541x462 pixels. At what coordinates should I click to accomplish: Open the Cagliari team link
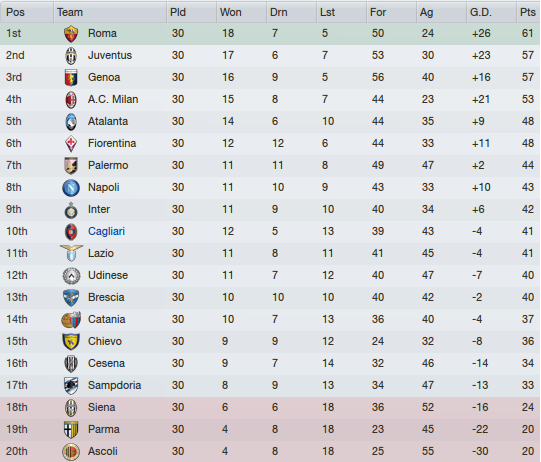coord(106,231)
